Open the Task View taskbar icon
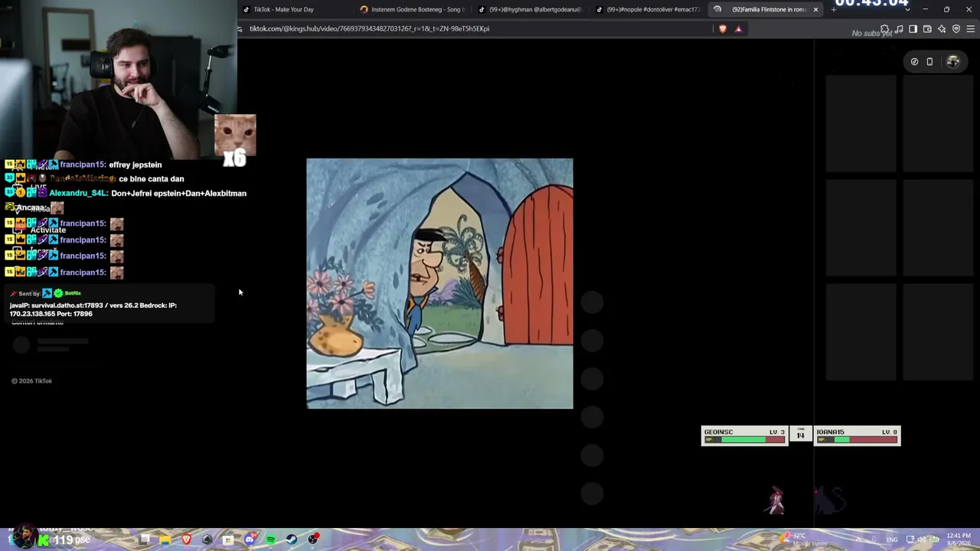This screenshot has width=980, height=551. point(145,540)
